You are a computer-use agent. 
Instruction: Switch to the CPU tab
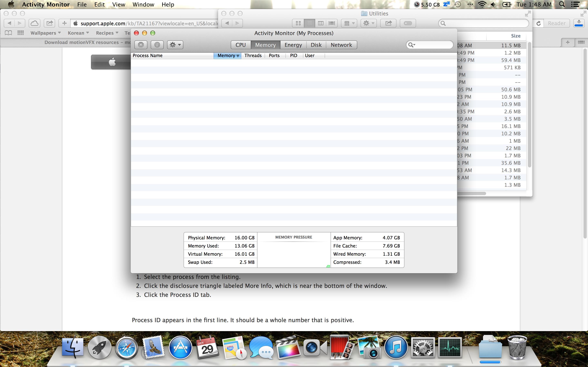tap(241, 45)
